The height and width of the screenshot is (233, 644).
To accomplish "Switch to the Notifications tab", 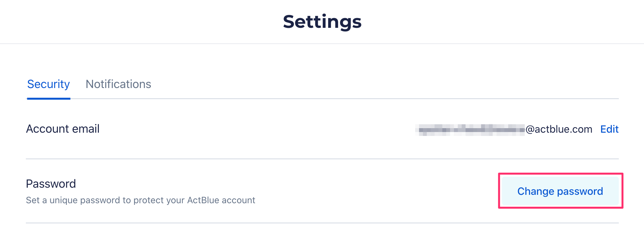I will (118, 84).
